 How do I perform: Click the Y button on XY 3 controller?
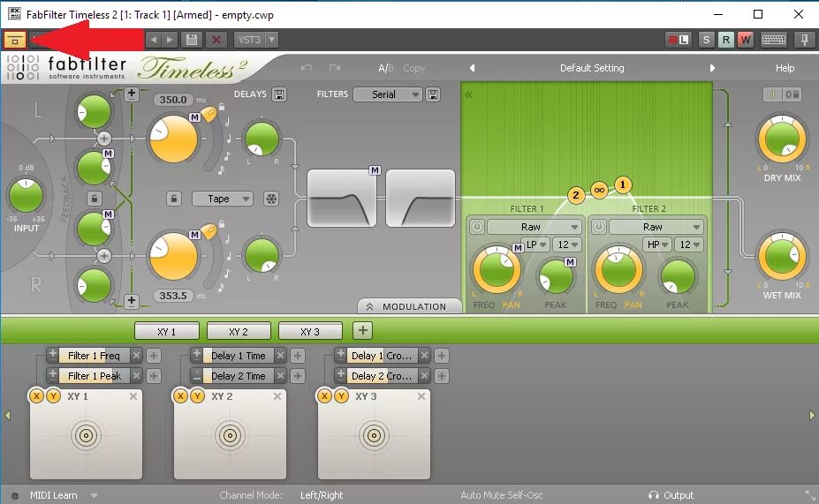[x=342, y=396]
